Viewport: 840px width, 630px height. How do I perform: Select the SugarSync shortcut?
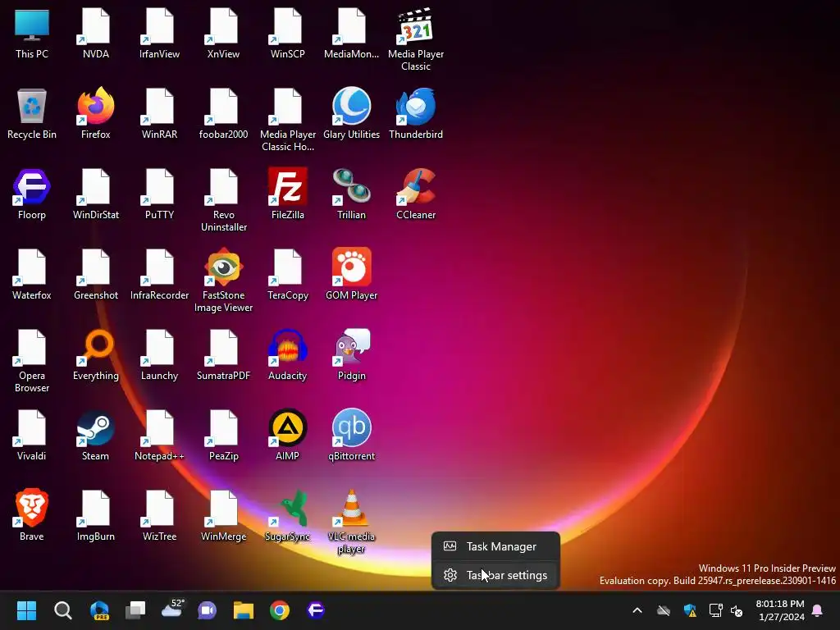pos(288,515)
